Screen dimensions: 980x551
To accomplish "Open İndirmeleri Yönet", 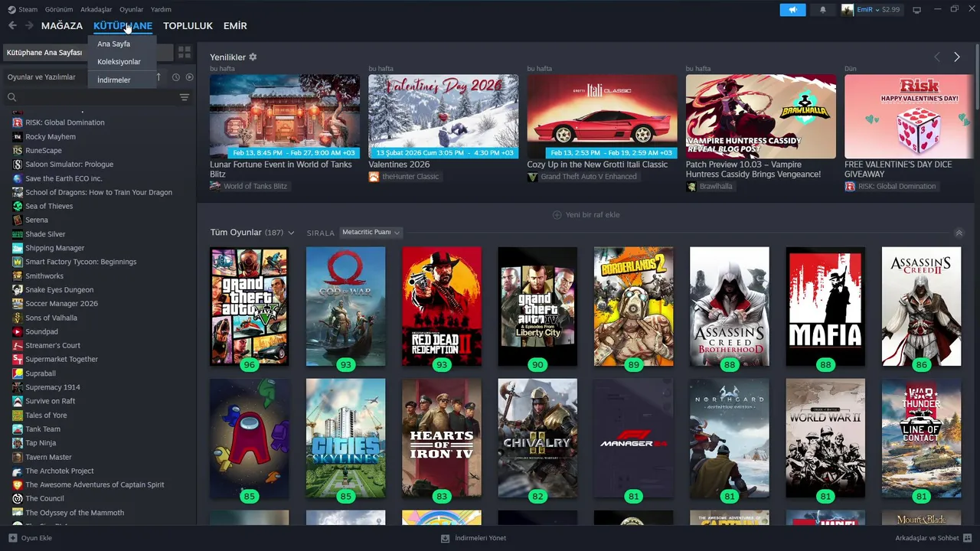I will pyautogui.click(x=473, y=538).
